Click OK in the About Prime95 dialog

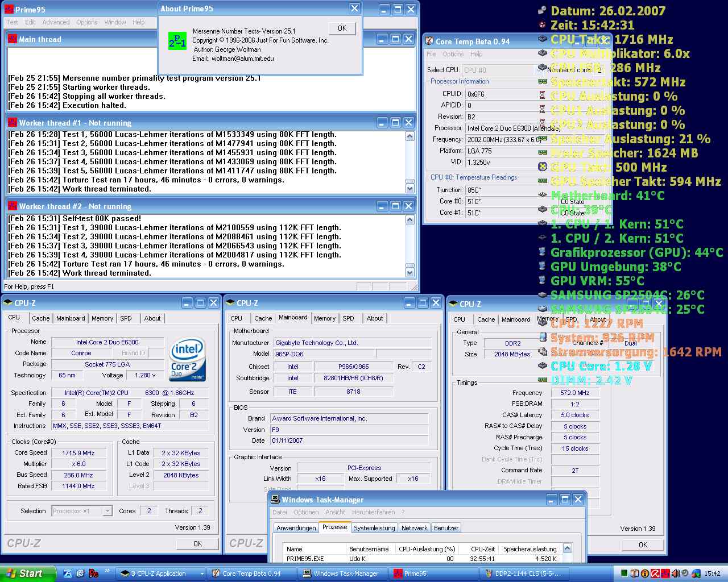click(342, 28)
